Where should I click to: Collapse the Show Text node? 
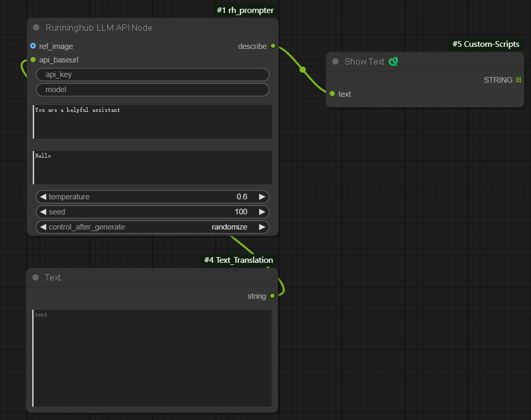(335, 61)
